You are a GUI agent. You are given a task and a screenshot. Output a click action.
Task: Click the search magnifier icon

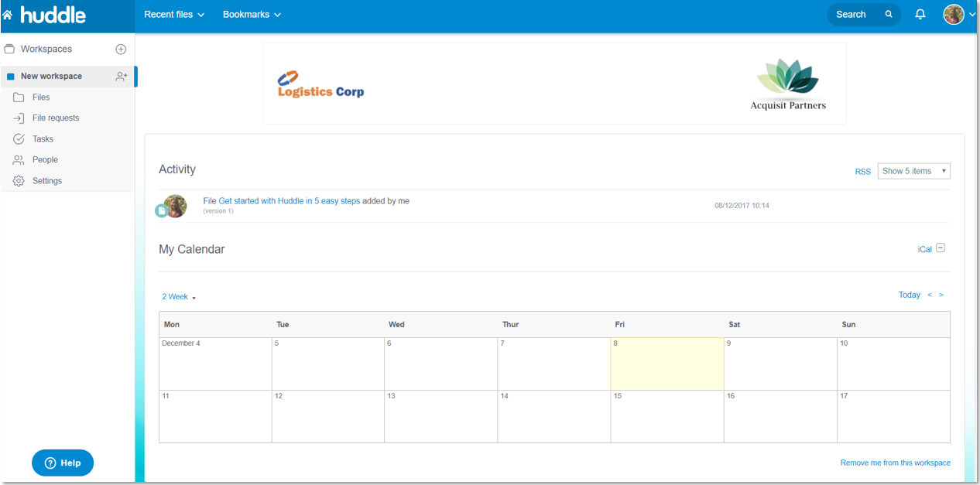click(889, 14)
